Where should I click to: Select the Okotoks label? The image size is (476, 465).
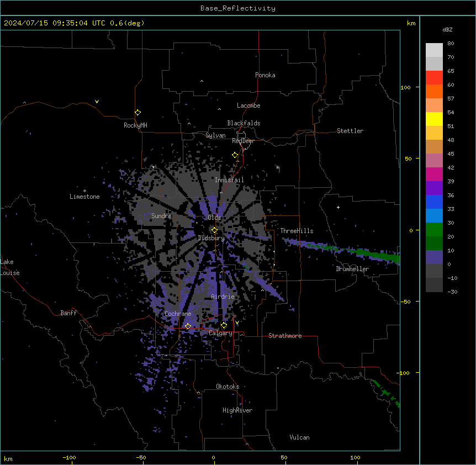[x=228, y=387]
